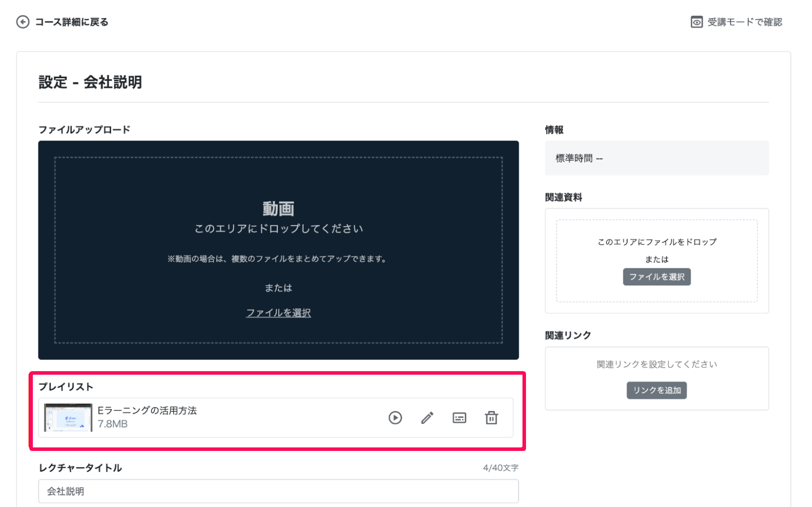This screenshot has height=507, width=812.
Task: Click このエリアにファイルをドロップ text
Action: click(656, 242)
